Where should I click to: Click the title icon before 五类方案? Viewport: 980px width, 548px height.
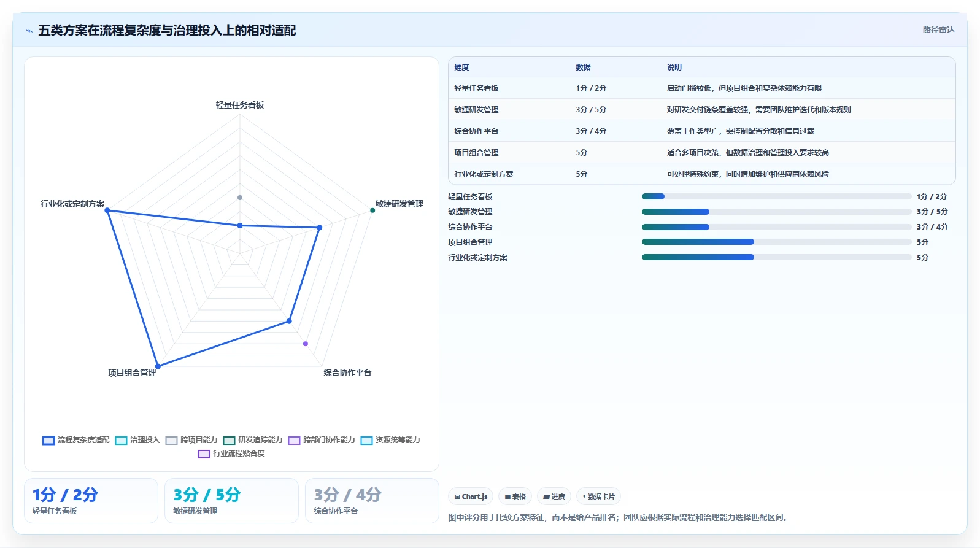pos(29,31)
